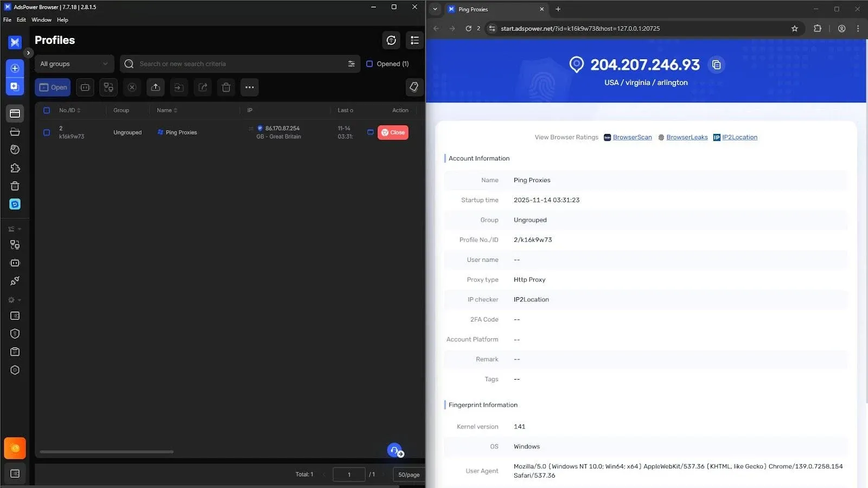Open the more options ellipsis button
868x488 pixels.
coord(250,87)
